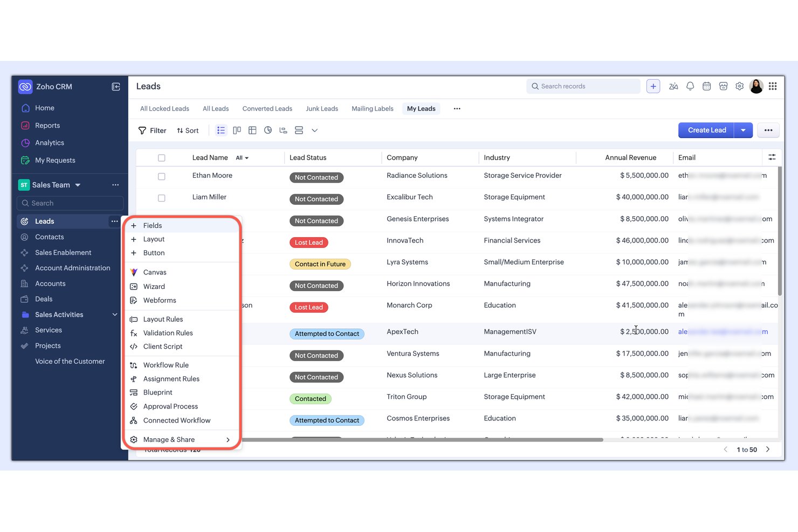The image size is (798, 532).
Task: Open the Zia assistant icon
Action: click(x=673, y=86)
